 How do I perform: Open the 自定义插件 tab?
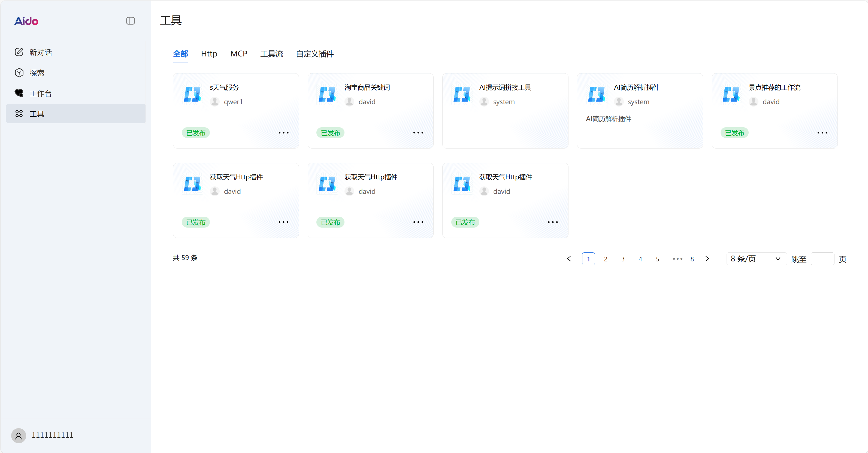tap(314, 54)
